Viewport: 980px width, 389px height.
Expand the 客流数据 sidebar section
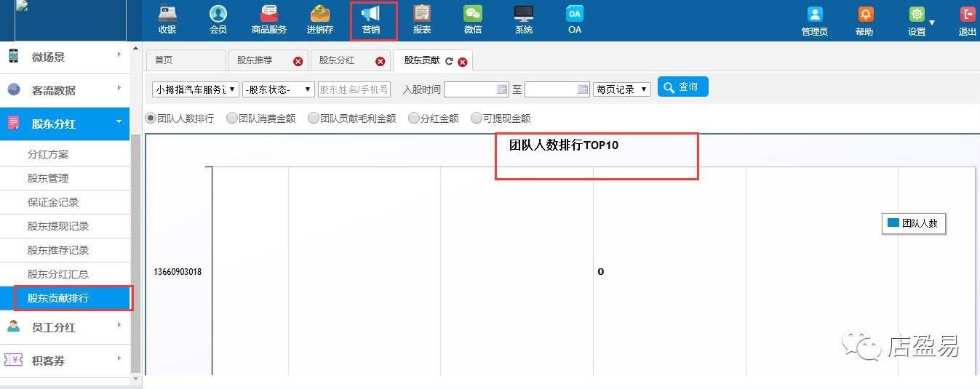tap(65, 90)
